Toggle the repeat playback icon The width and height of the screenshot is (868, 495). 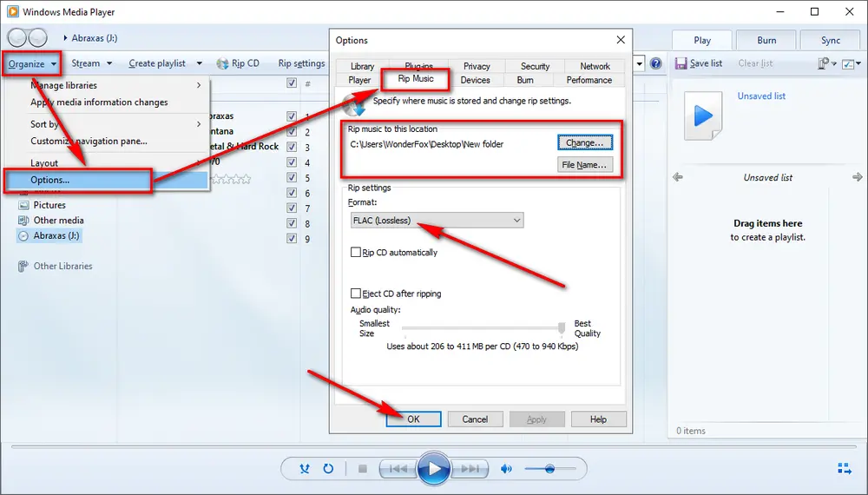tap(328, 469)
